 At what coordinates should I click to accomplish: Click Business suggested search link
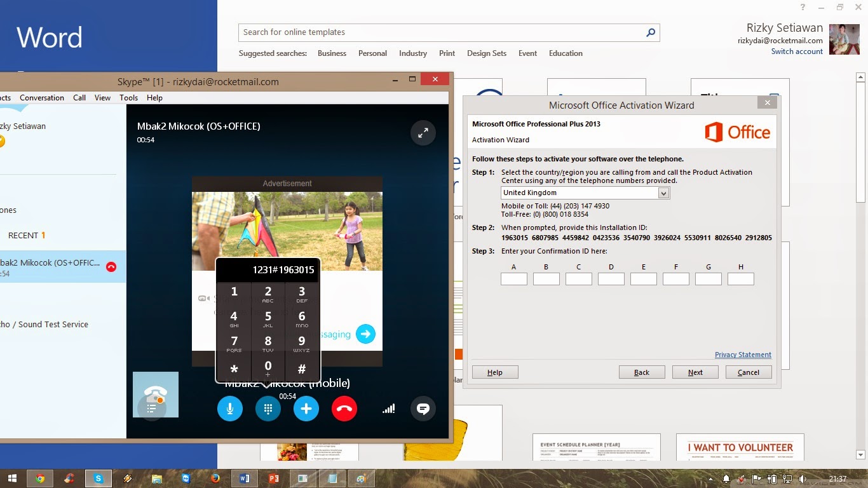click(332, 53)
